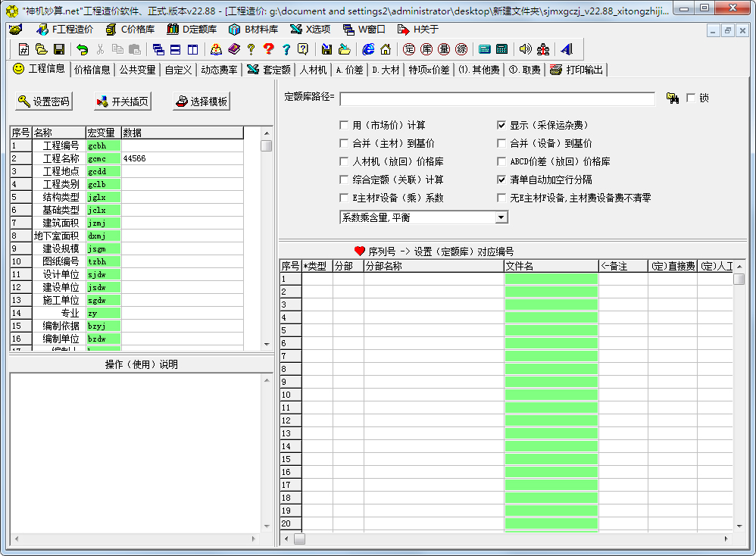Expand the 系数乘含量, 平衡 dropdown

point(501,217)
